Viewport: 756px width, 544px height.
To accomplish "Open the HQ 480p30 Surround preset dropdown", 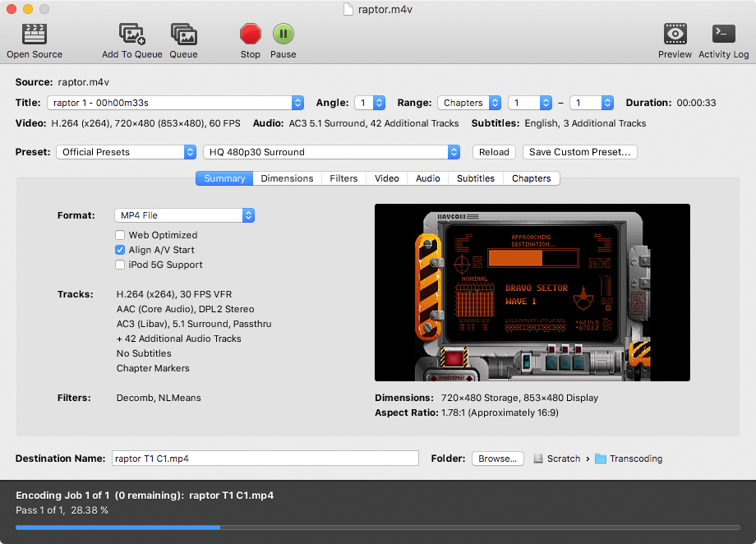I will [331, 152].
